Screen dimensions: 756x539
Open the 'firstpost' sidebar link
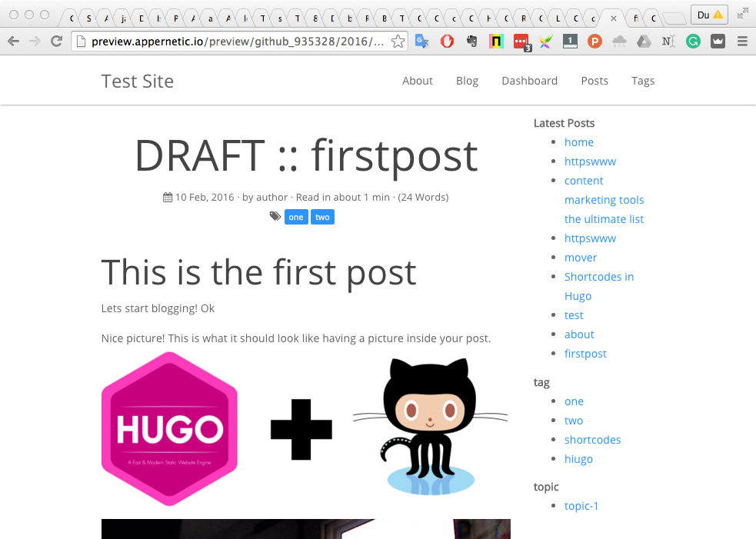(x=585, y=354)
